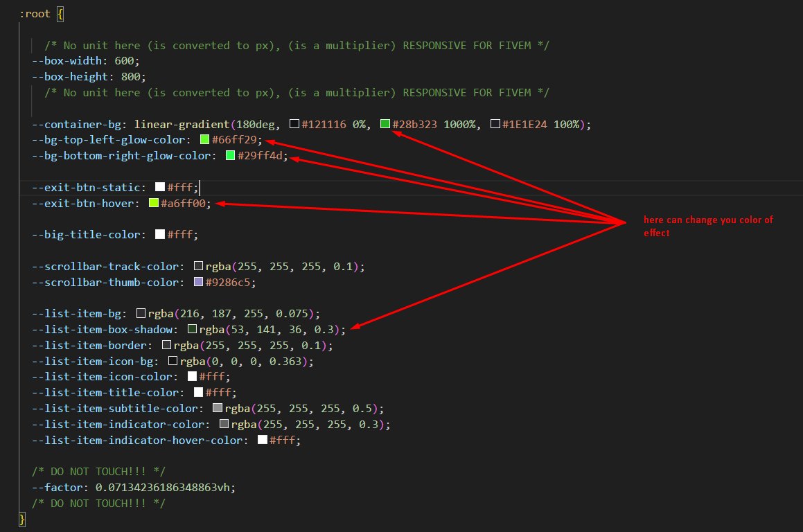Click the #a6ff00 exit hover swatch
The width and height of the screenshot is (803, 532).
154,203
